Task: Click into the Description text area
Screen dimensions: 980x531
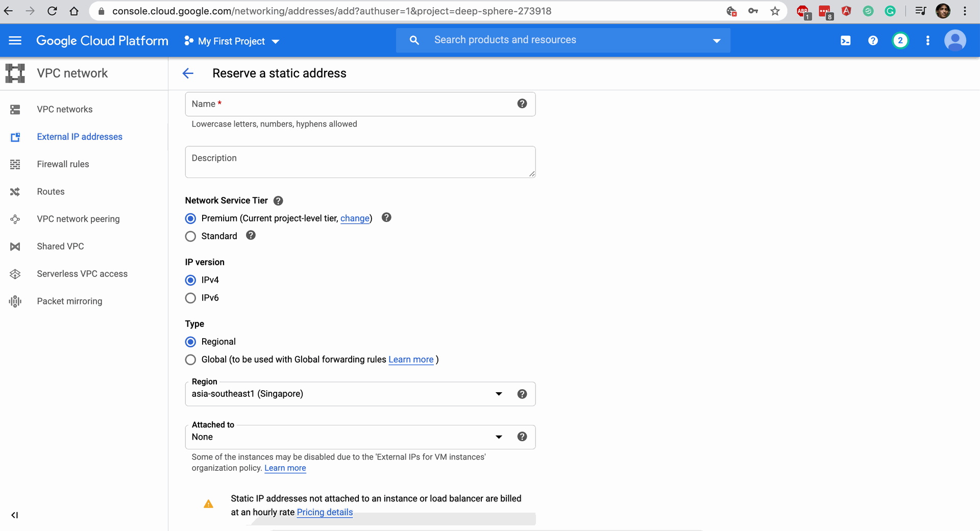Action: pos(360,162)
